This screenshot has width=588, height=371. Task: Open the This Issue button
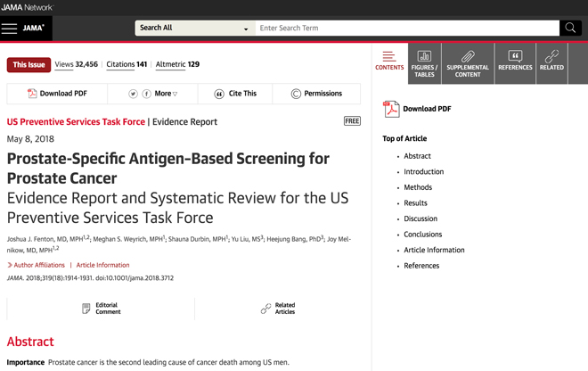point(29,64)
